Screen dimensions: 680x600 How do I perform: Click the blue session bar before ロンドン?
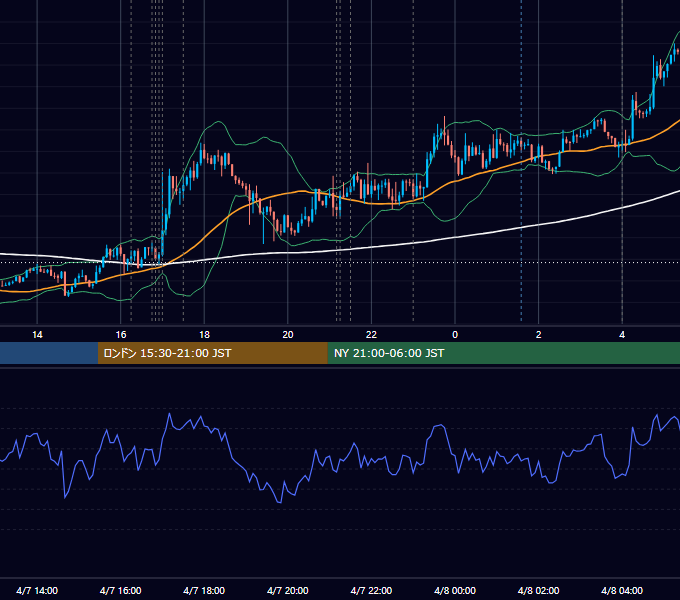[x=49, y=353]
